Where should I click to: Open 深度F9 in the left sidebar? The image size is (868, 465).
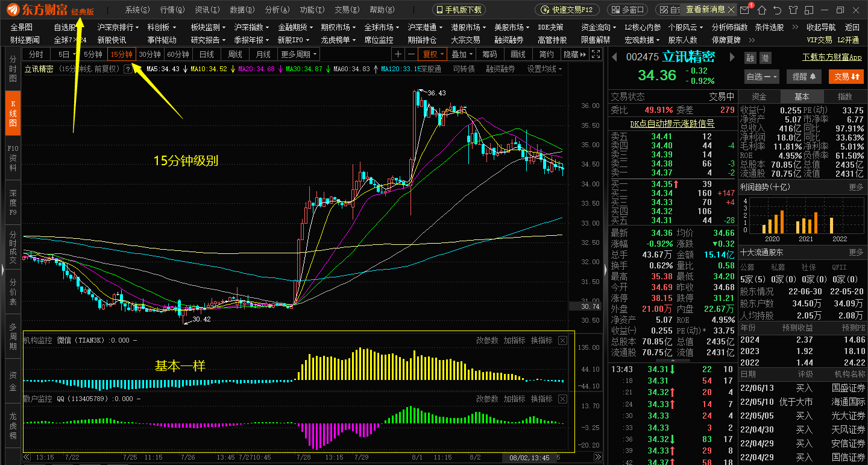click(13, 202)
